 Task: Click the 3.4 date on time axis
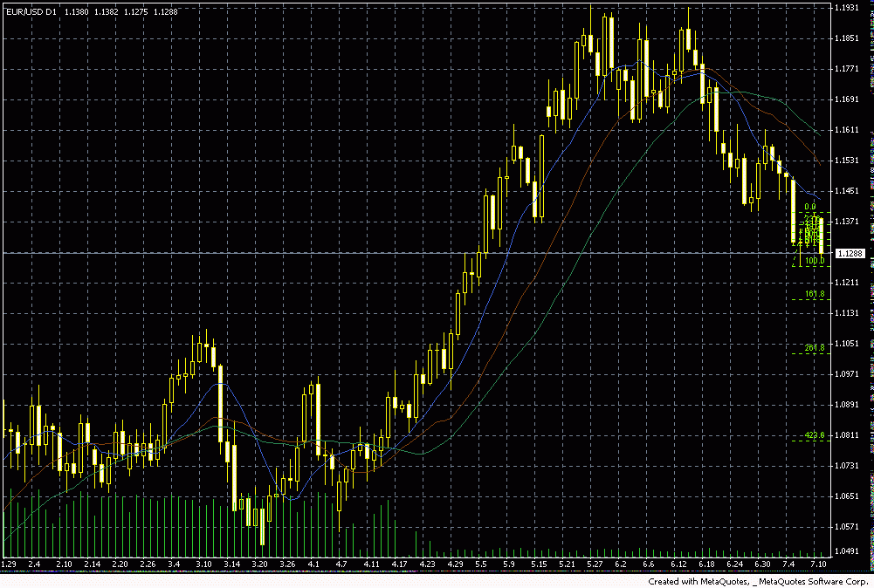click(174, 564)
